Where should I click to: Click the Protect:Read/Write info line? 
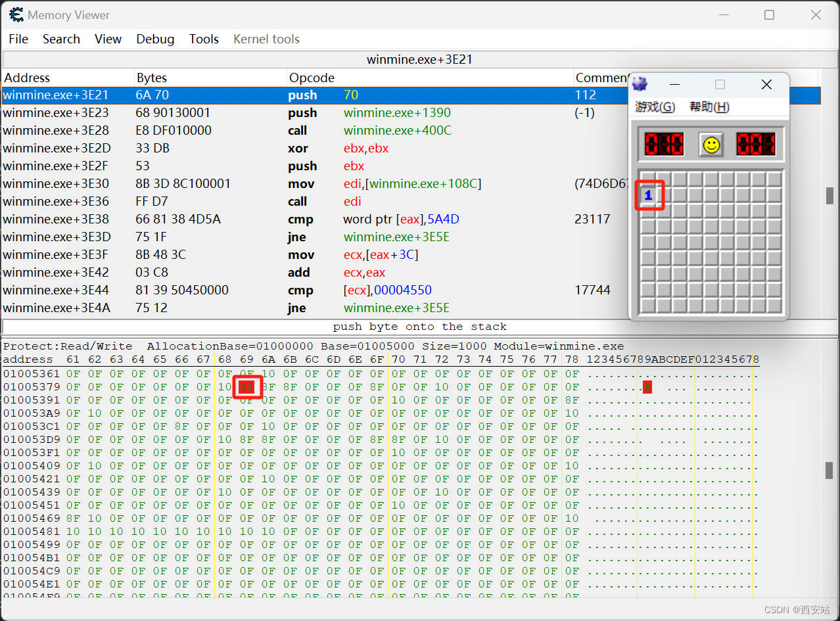pyautogui.click(x=314, y=346)
